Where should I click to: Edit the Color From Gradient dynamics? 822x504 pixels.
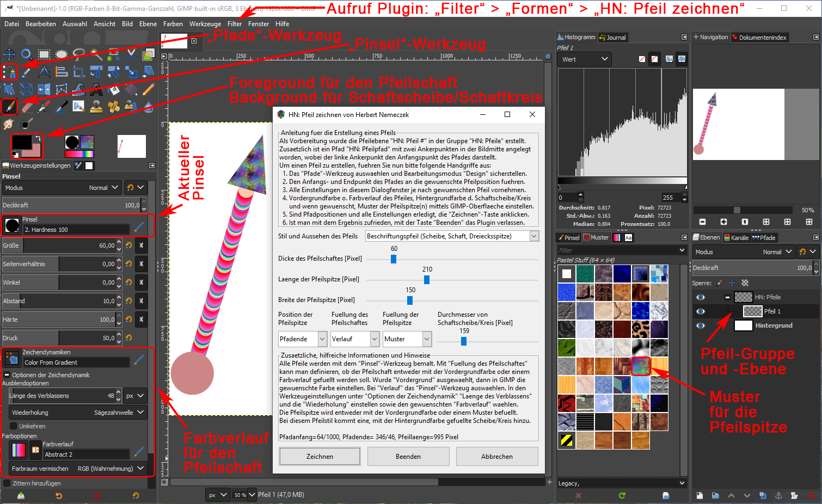click(x=139, y=359)
